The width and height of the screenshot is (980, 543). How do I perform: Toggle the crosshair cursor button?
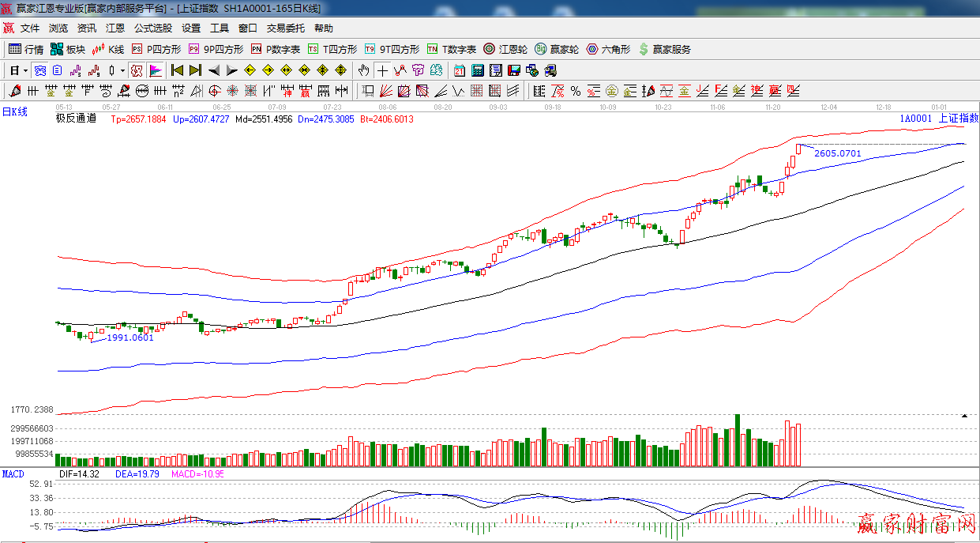tap(382, 70)
